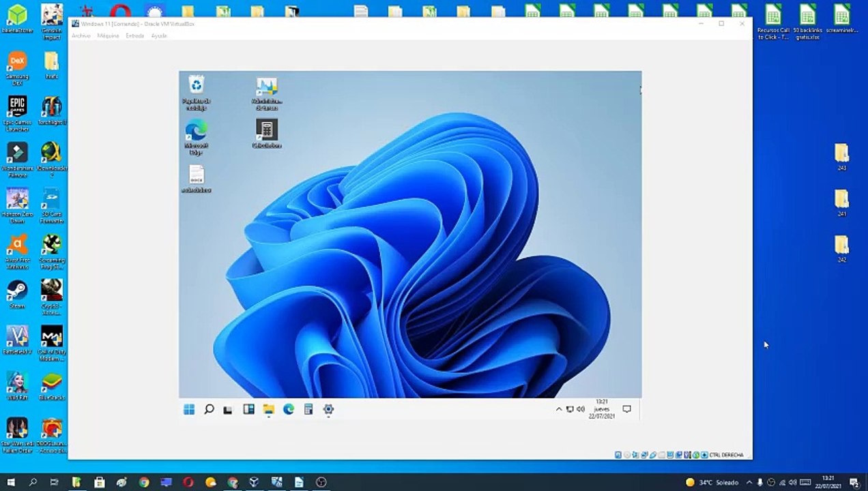Click the audio indicator in VirtualBox status bar
This screenshot has height=491, width=868.
coord(635,455)
